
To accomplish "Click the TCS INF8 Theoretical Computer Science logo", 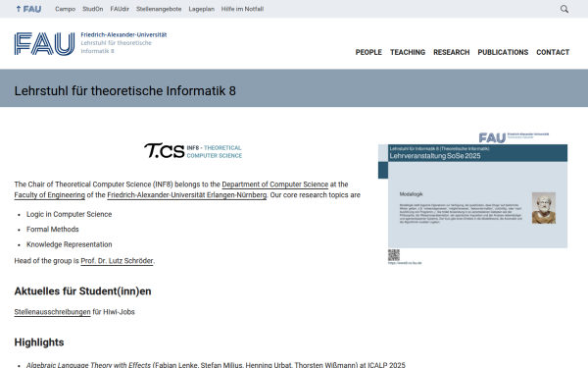I will tap(193, 151).
